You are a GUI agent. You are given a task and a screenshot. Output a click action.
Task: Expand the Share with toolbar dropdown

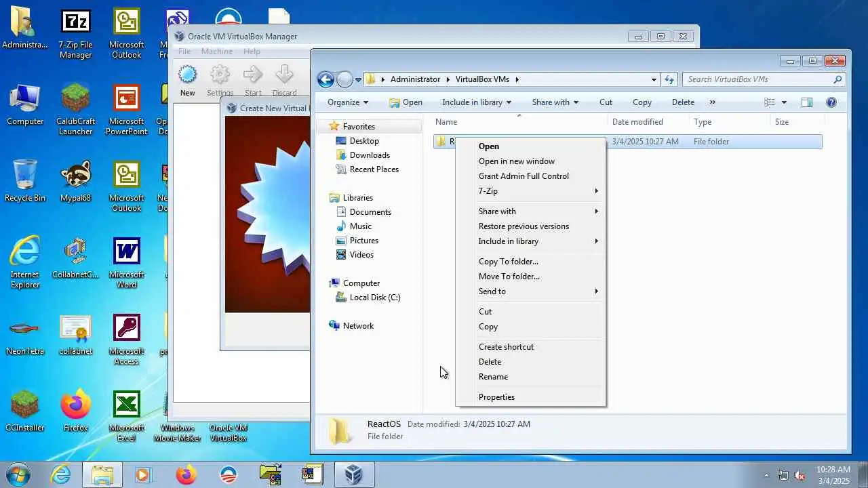(x=555, y=102)
